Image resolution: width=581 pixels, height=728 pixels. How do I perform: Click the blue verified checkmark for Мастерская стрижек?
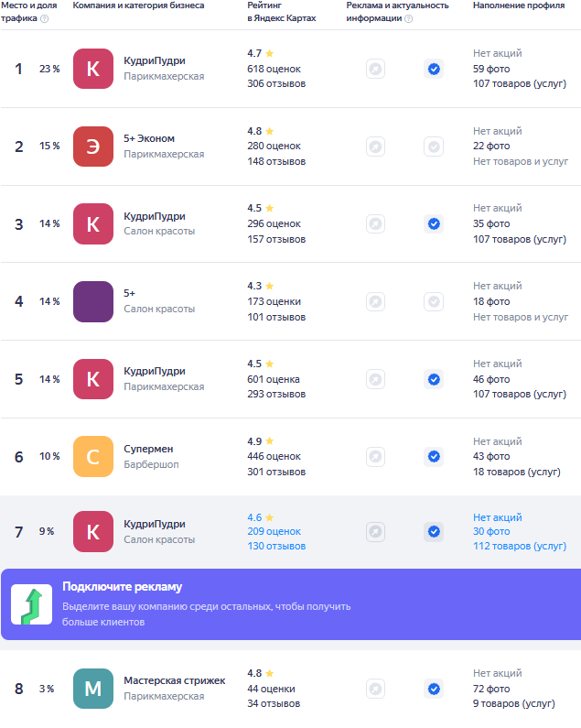click(x=434, y=689)
